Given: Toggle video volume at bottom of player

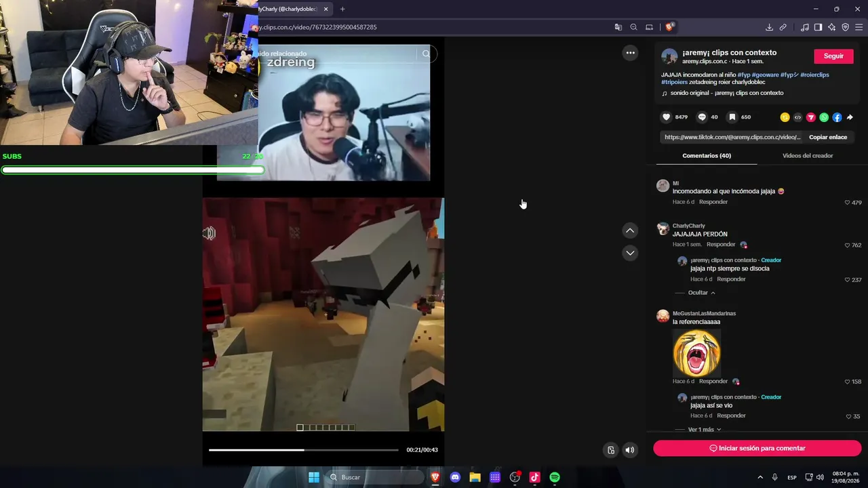Looking at the screenshot, I should tap(630, 450).
